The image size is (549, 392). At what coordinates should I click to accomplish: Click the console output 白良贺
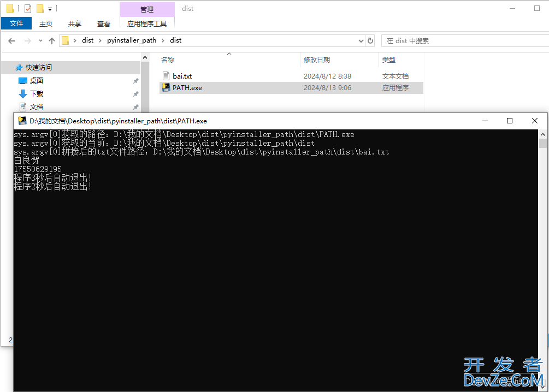point(27,161)
